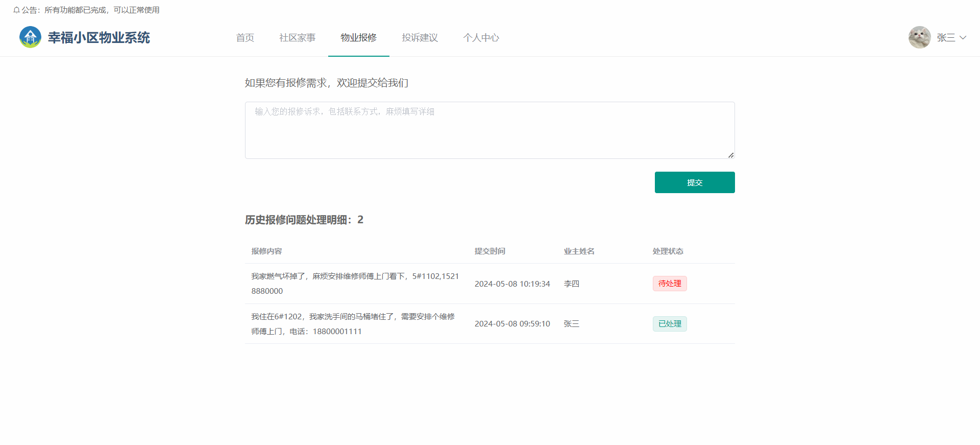Open the 个人中心 tab
The height and width of the screenshot is (445, 980).
click(481, 38)
